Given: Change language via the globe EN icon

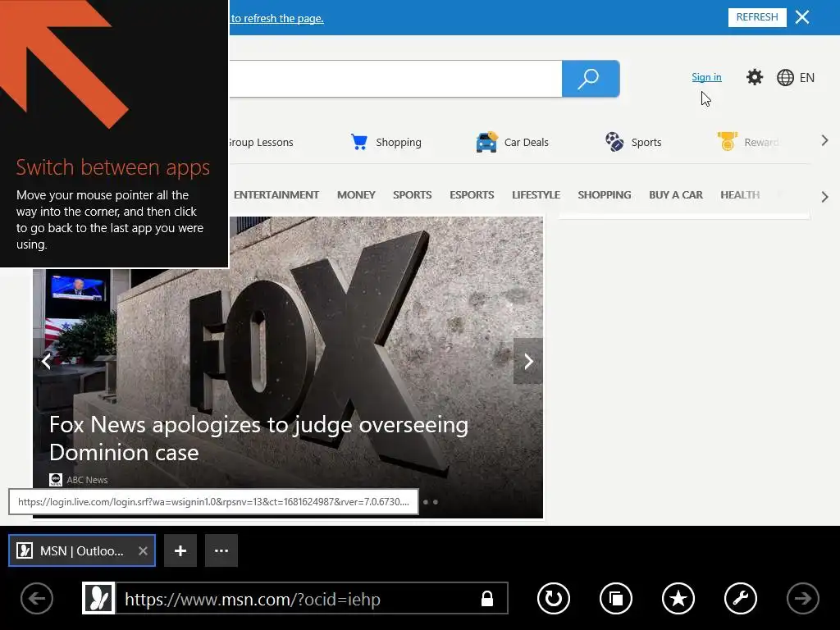Looking at the screenshot, I should click(796, 78).
